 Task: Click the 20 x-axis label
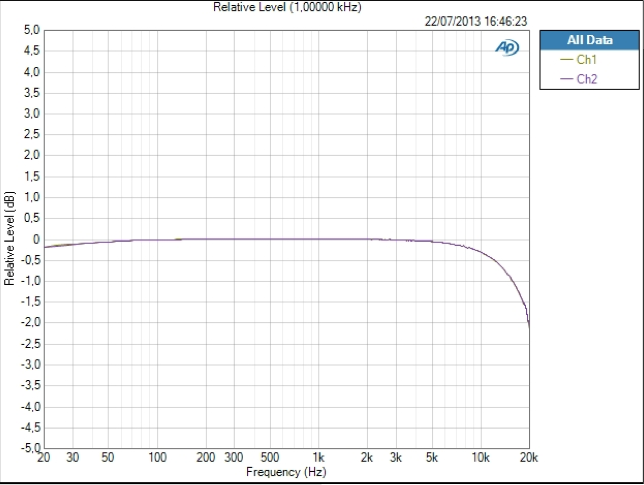click(x=44, y=457)
